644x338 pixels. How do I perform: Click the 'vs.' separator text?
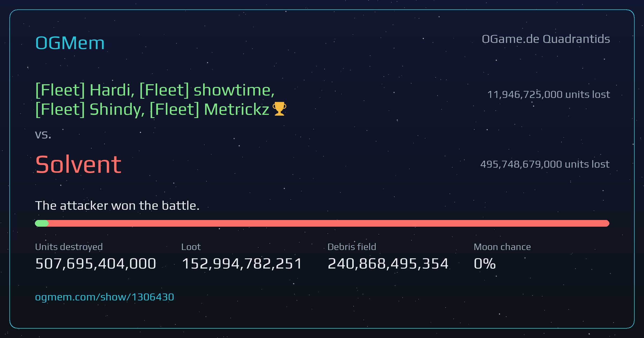pos(43,135)
